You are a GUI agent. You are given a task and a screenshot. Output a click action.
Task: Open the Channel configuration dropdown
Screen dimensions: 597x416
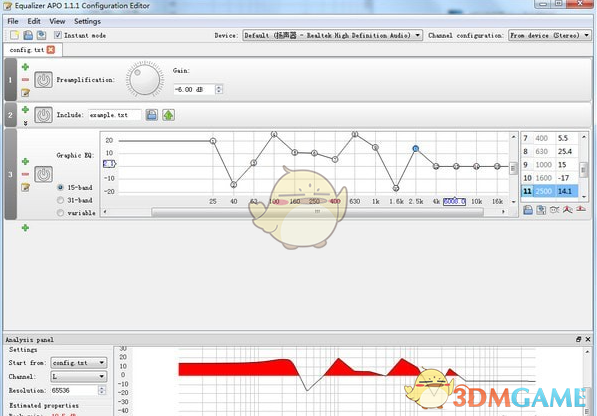(549, 35)
